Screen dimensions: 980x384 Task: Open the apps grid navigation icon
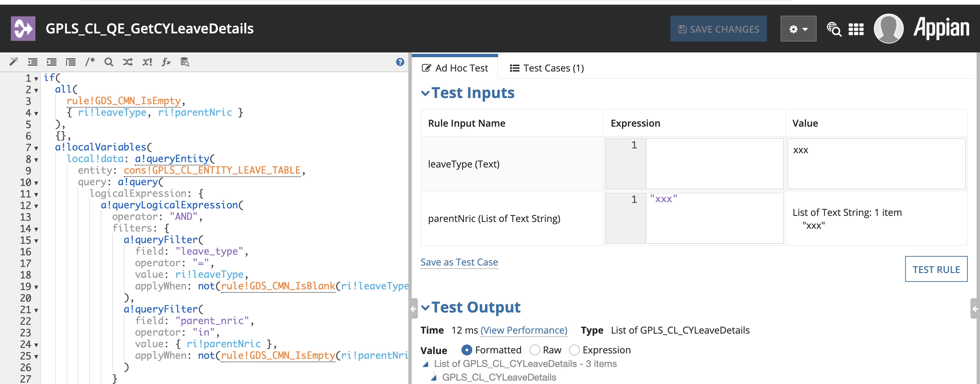(x=856, y=29)
